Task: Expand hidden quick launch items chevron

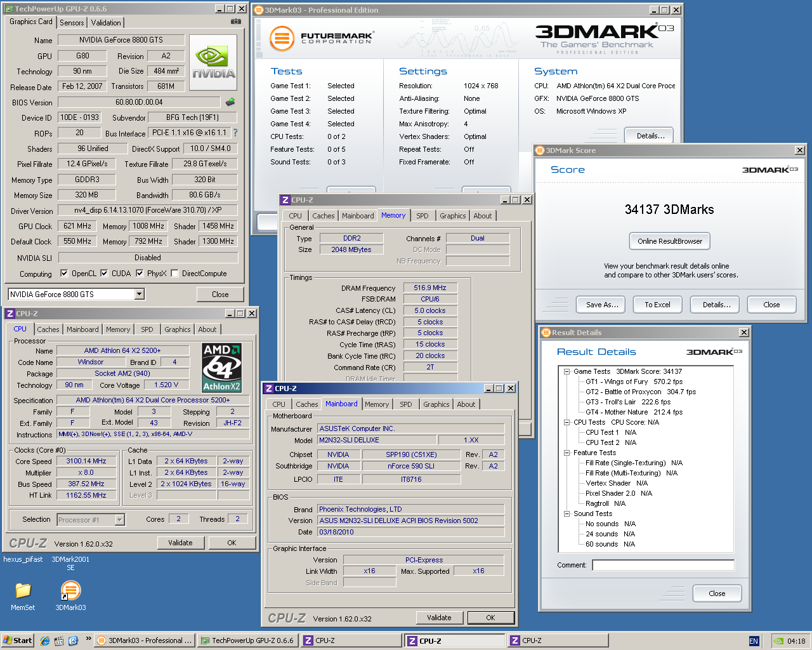Action: pos(88,639)
